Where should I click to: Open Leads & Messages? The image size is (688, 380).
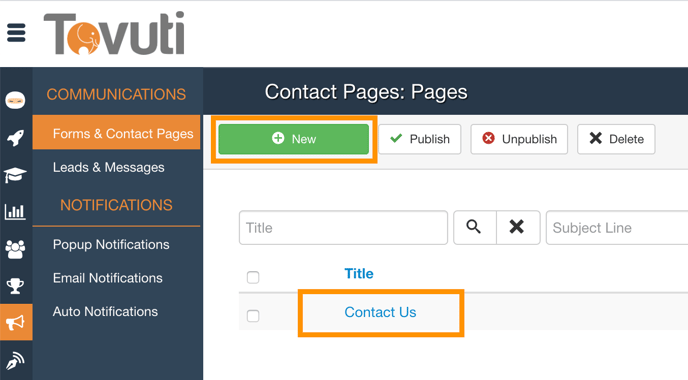pos(108,167)
